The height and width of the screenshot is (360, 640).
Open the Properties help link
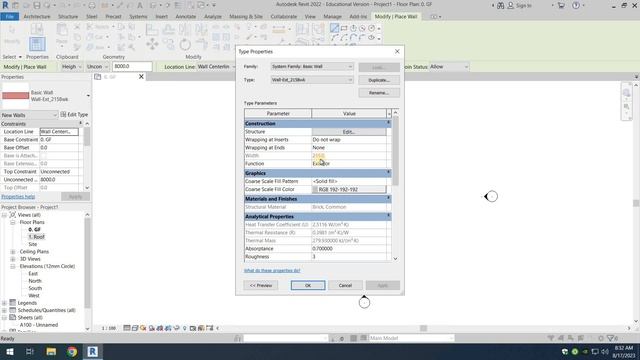[x=18, y=197]
